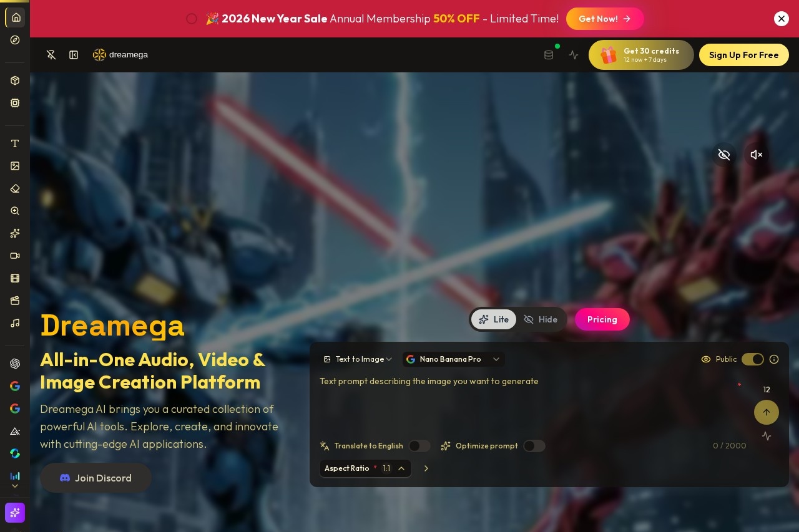Click the Sign Up For Free button
The image size is (799, 532).
(744, 55)
